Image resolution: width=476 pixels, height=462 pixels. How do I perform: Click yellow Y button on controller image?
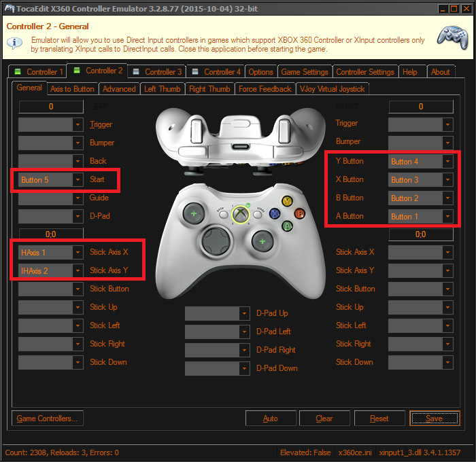pyautogui.click(x=287, y=201)
